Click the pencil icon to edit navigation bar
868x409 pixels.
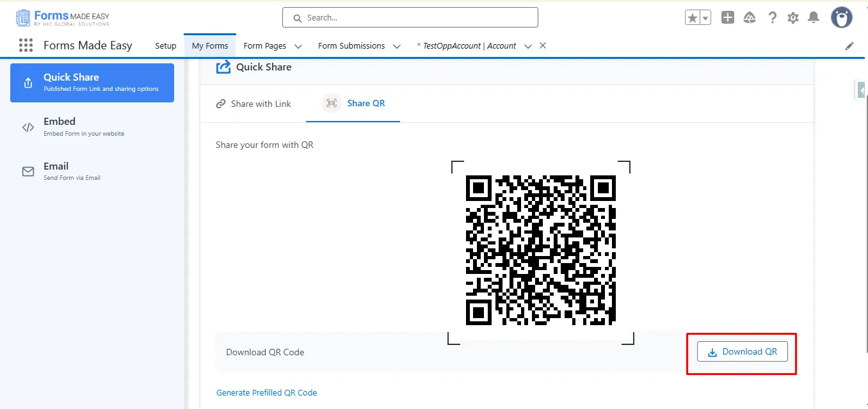849,46
